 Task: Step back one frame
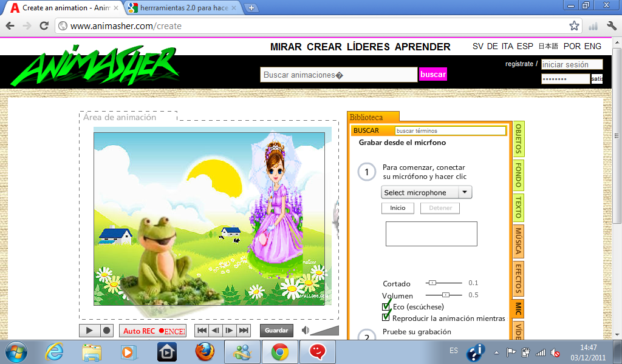(216, 330)
